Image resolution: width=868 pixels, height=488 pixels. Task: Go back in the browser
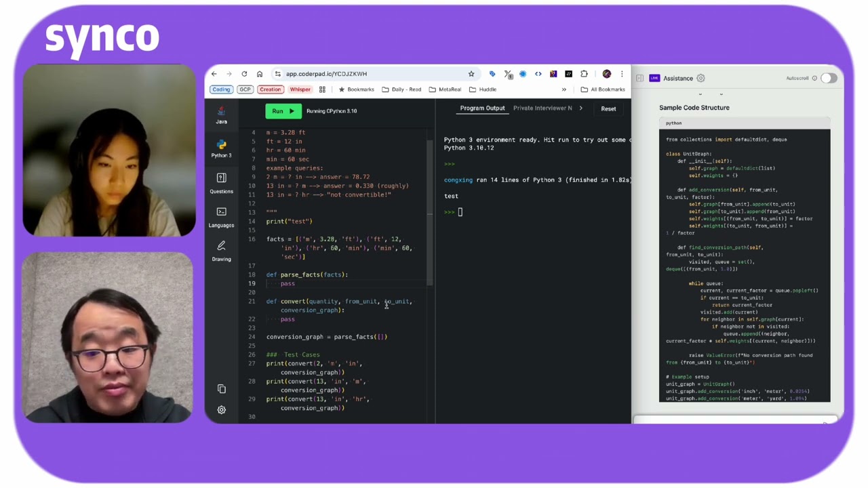click(x=214, y=74)
